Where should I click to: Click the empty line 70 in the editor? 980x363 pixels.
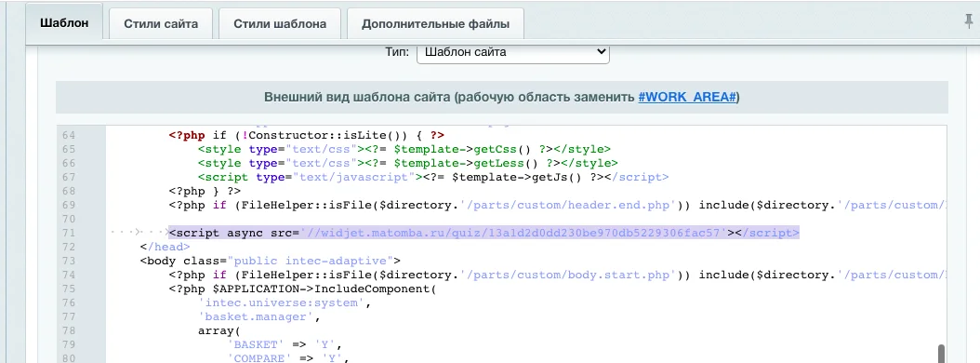pos(525,219)
